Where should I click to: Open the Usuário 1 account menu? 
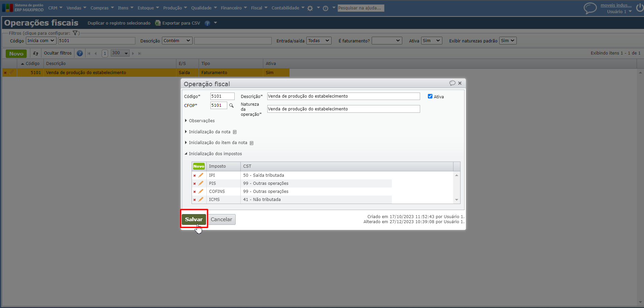[619, 12]
